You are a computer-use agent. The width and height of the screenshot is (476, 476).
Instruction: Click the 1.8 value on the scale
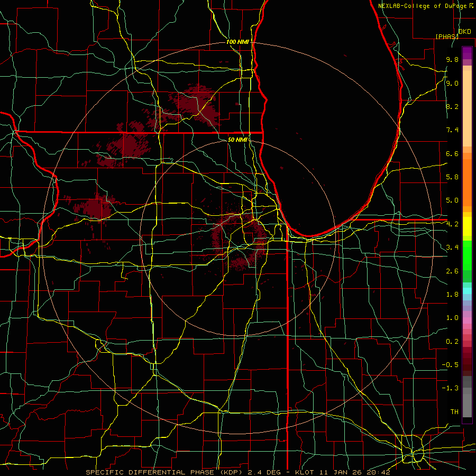(452, 295)
